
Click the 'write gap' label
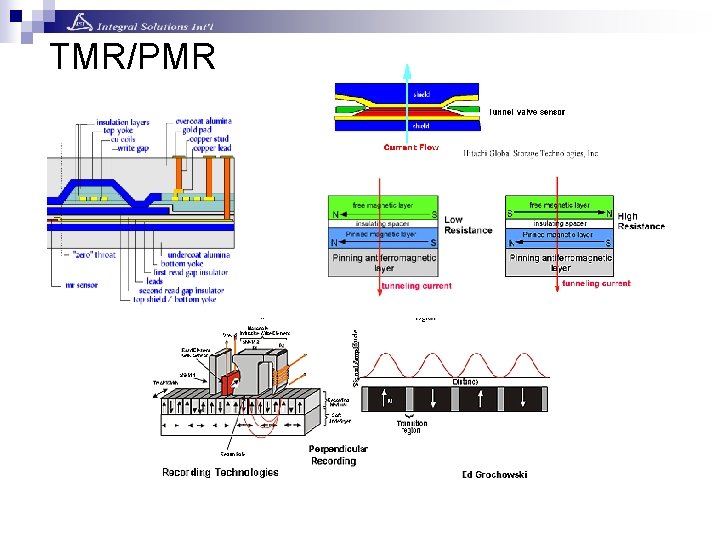pos(133,148)
